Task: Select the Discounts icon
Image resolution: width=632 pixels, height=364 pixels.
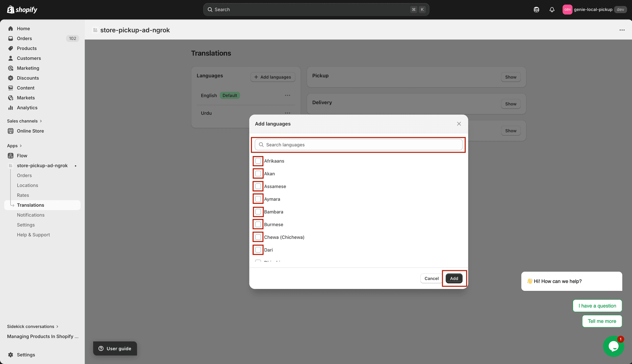Action: (11, 78)
